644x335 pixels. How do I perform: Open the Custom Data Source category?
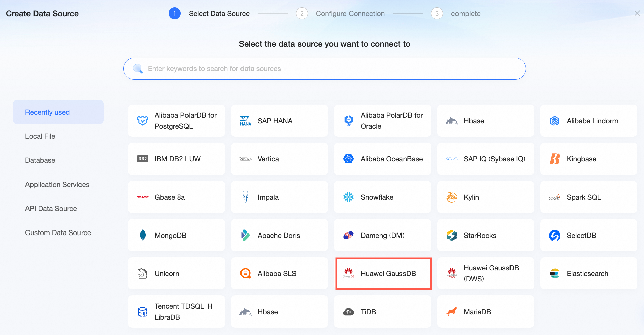pos(58,232)
